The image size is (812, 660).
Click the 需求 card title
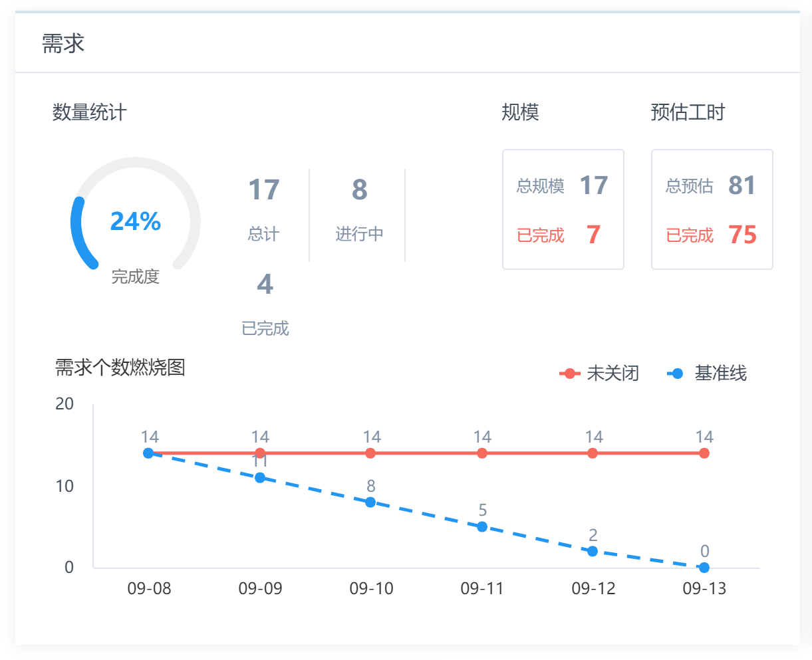click(x=63, y=43)
